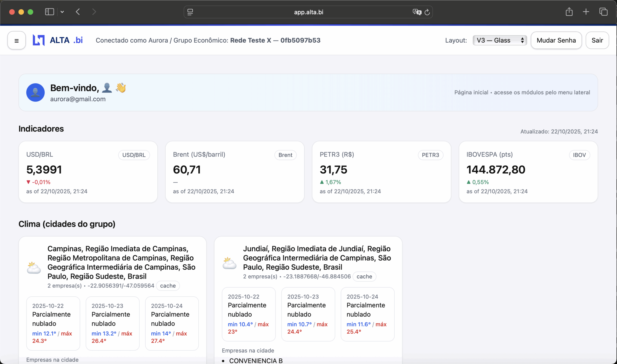The width and height of the screenshot is (617, 364).
Task: Select the Campinas 2025-10-23 forecast card
Action: [113, 323]
